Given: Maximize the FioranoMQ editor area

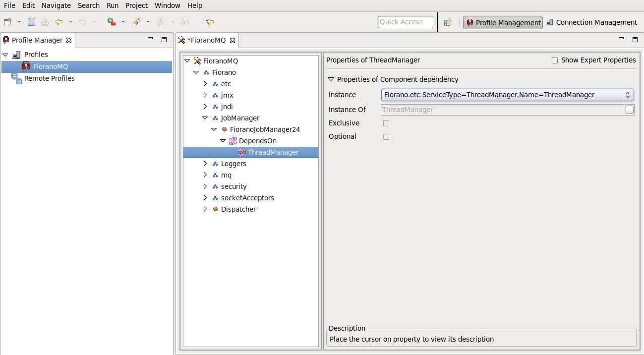Looking at the screenshot, I should click(635, 39).
